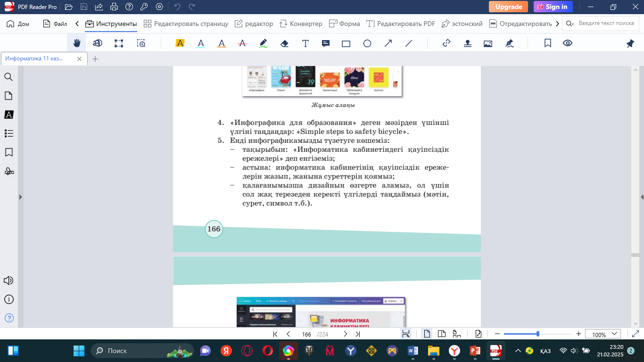Add a Stamp annotation
The width and height of the screenshot is (644, 362).
click(467, 43)
